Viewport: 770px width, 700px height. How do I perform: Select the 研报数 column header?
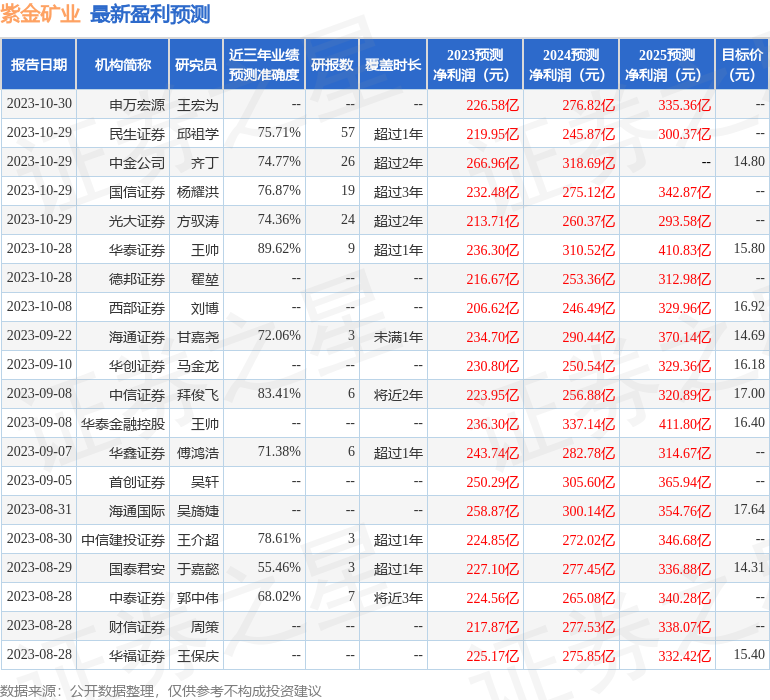[332, 64]
